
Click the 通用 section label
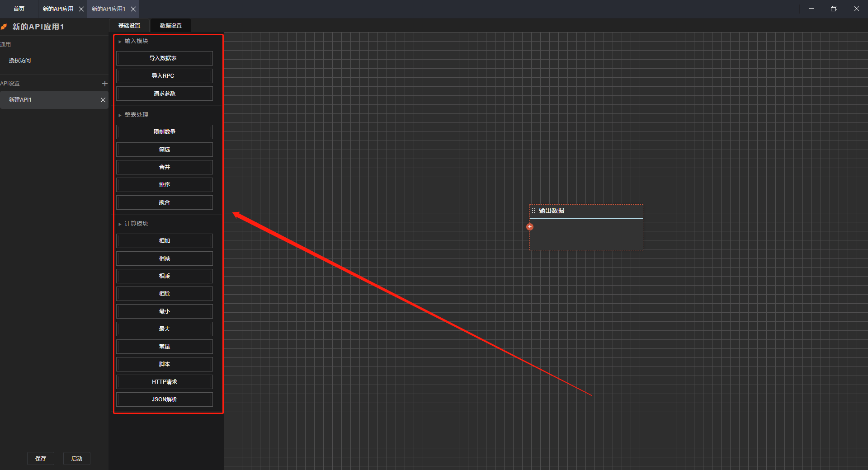(5, 45)
